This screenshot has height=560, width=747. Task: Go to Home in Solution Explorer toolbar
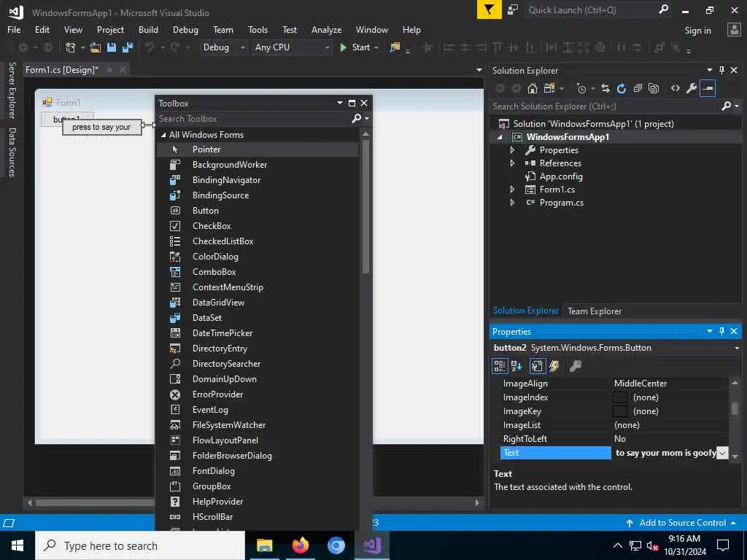pyautogui.click(x=533, y=88)
